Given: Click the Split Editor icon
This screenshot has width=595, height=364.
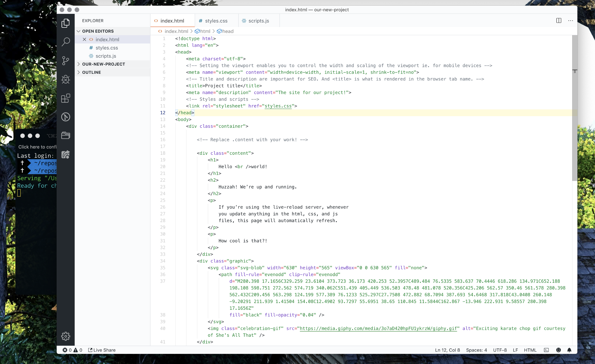Looking at the screenshot, I should click(x=559, y=20).
